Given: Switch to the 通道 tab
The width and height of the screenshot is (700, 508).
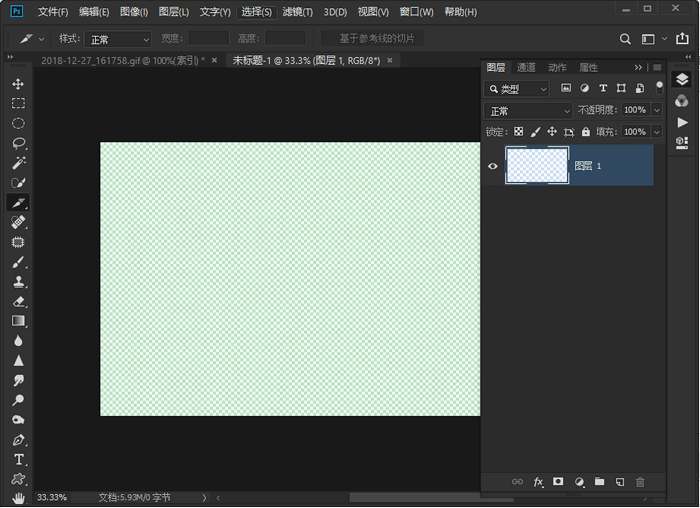Looking at the screenshot, I should 526,67.
